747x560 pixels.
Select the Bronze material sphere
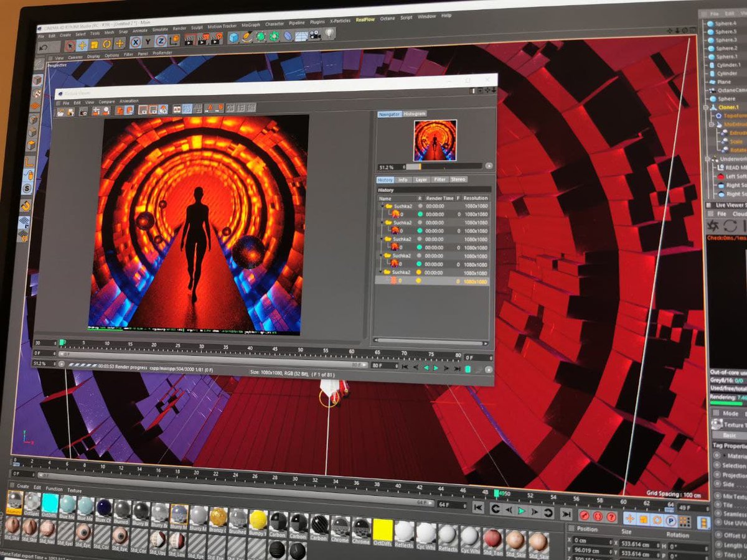pos(218,516)
